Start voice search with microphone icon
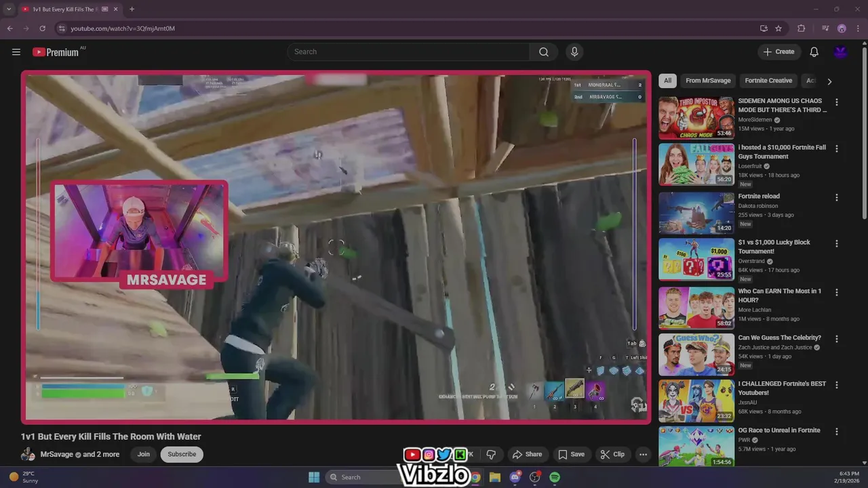The image size is (868, 488). click(574, 52)
